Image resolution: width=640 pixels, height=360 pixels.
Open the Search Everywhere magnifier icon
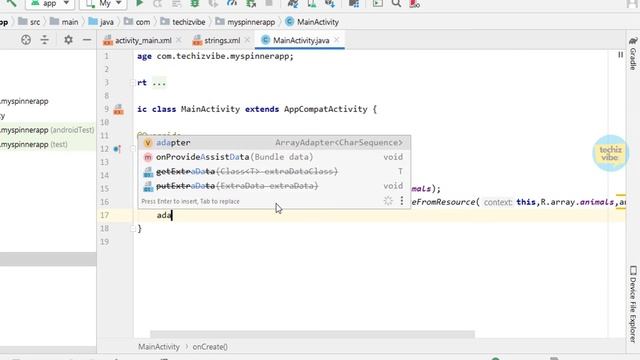(x=396, y=4)
